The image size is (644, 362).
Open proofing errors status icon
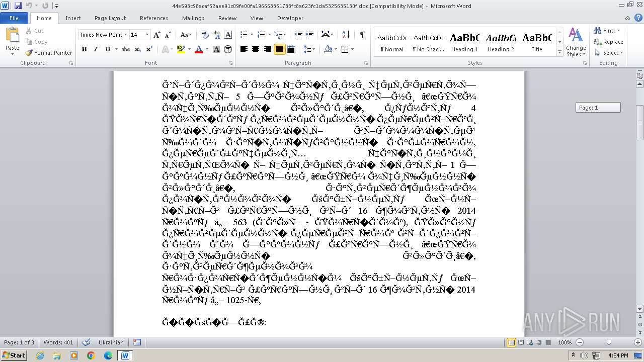click(x=86, y=342)
